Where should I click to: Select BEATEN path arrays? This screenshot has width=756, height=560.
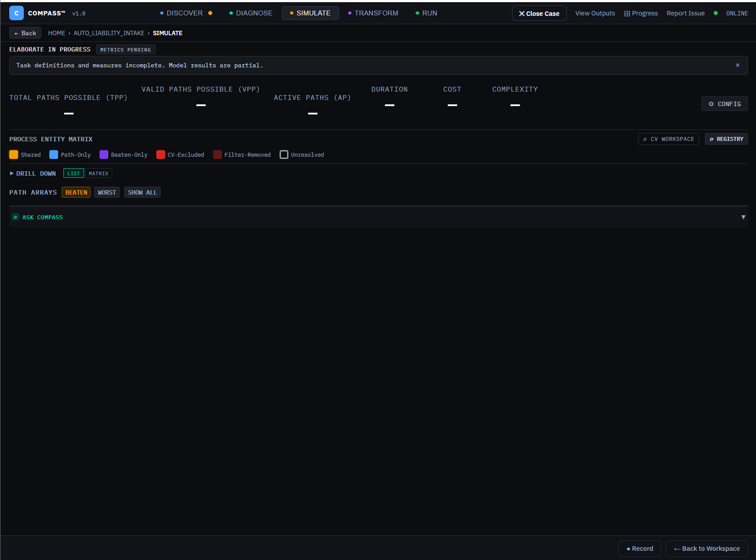[x=76, y=192]
